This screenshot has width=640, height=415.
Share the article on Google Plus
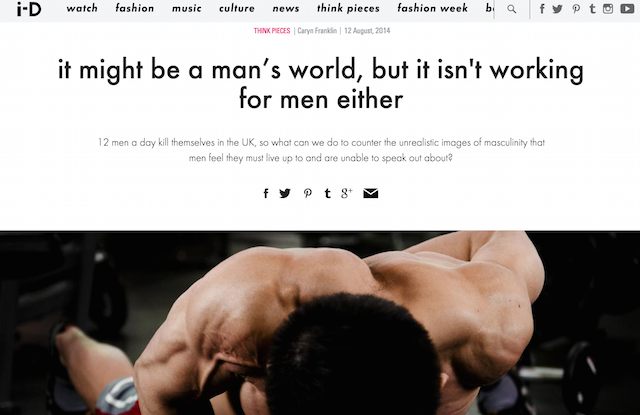click(347, 193)
